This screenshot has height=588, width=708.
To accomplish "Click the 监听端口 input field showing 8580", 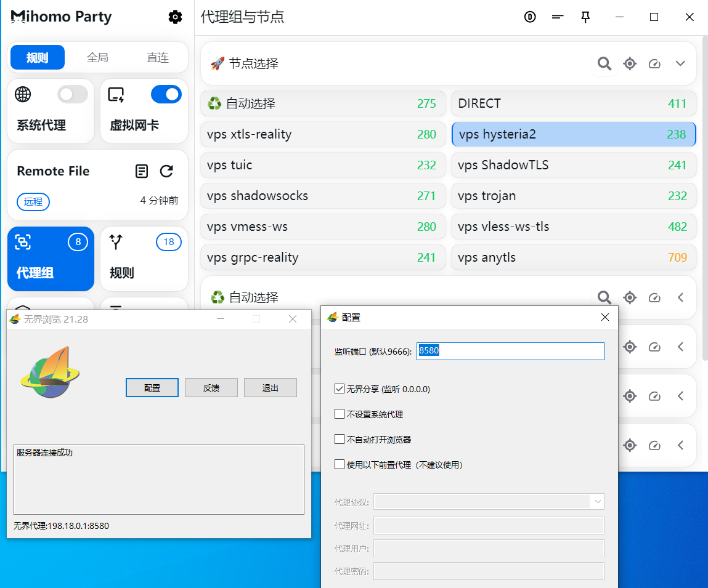I will pyautogui.click(x=510, y=351).
